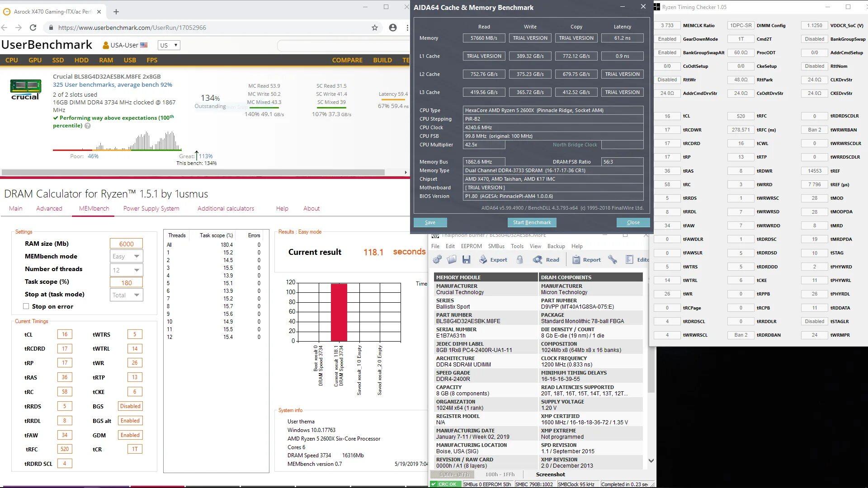This screenshot has width=868, height=488.
Task: Click the browser address bar URL
Action: pos(132,28)
